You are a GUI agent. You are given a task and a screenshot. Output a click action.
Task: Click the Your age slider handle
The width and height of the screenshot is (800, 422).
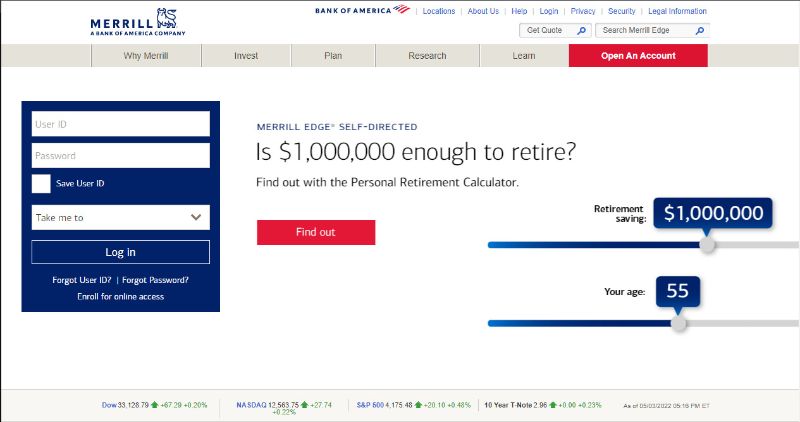click(679, 324)
